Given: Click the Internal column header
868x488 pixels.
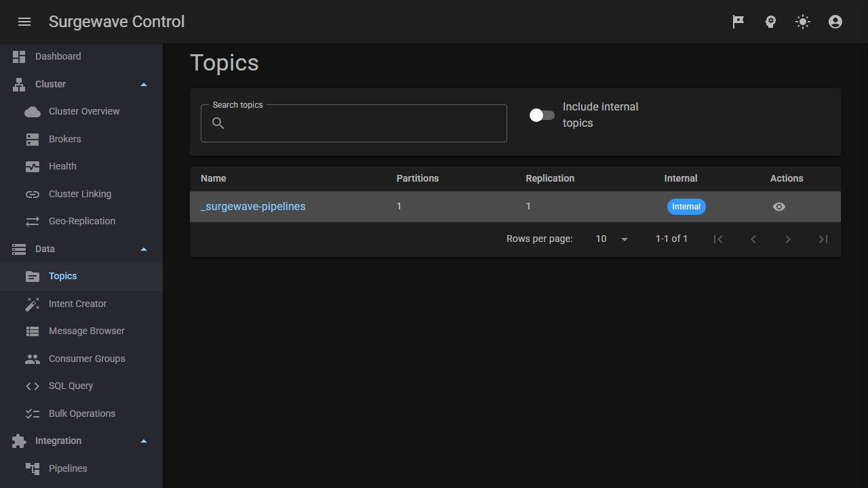Looking at the screenshot, I should (681, 179).
